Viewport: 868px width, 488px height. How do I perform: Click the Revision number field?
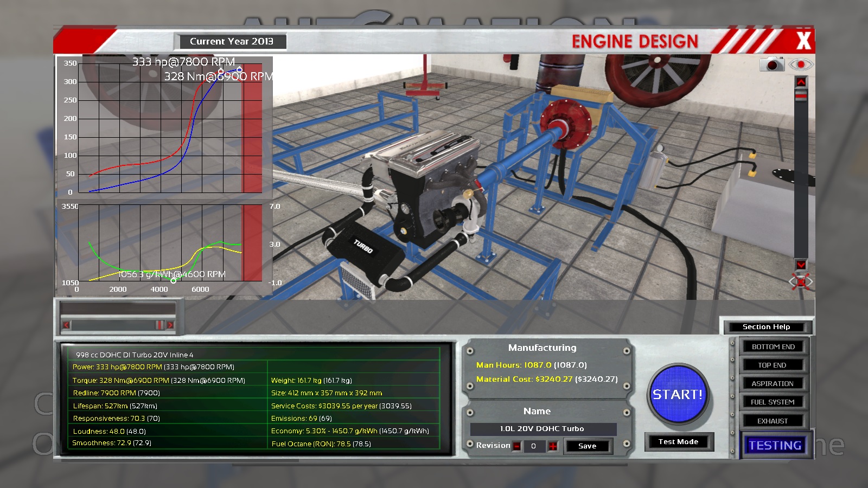[x=534, y=446]
